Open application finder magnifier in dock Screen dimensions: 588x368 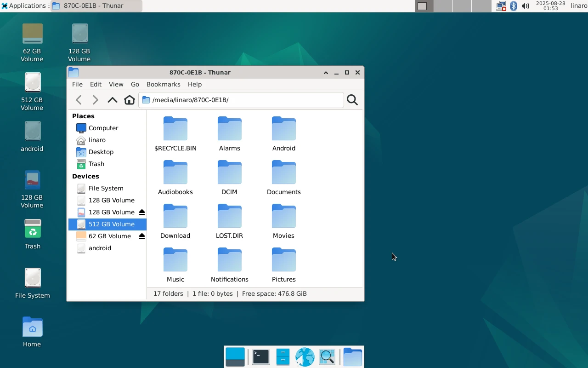tap(327, 357)
